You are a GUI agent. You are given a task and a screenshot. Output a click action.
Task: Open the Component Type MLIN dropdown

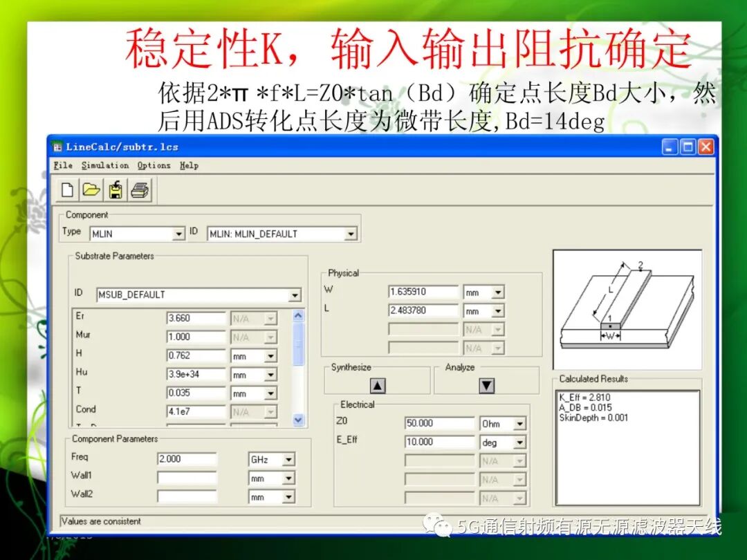pos(178,234)
